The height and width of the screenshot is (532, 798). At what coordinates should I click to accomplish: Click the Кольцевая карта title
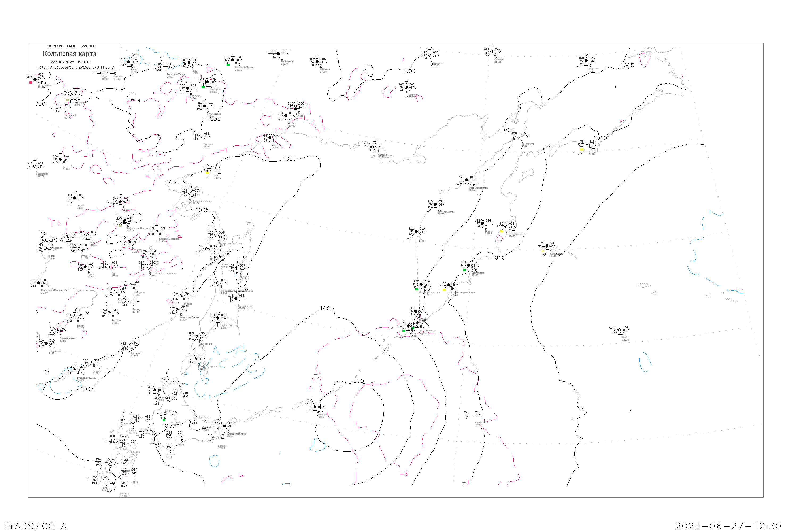pos(69,54)
